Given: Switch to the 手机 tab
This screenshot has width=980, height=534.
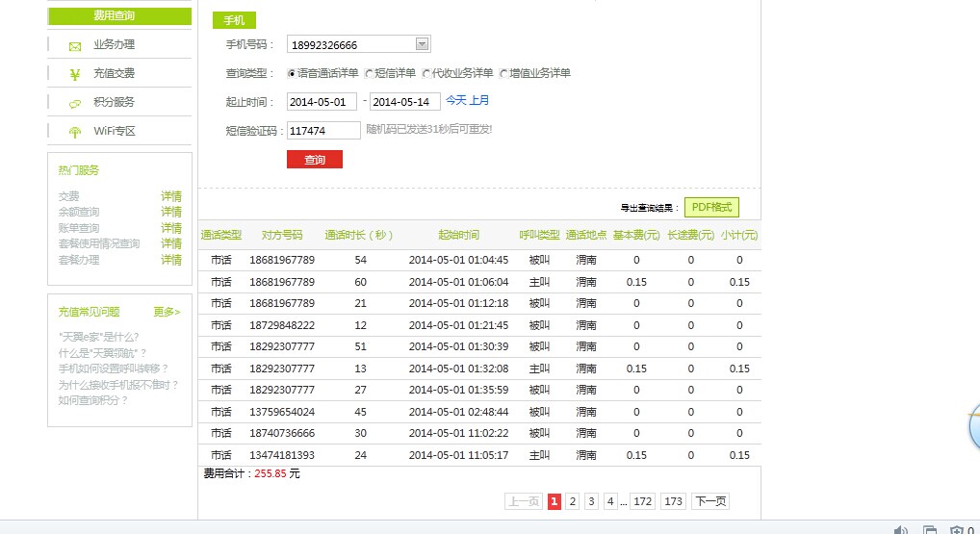Looking at the screenshot, I should click(x=234, y=20).
